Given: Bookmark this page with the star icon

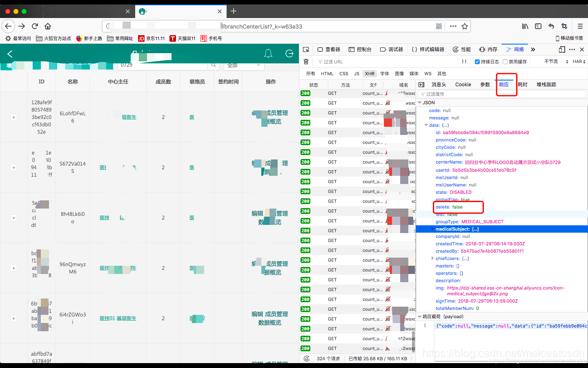Looking at the screenshot, I should click(x=465, y=26).
